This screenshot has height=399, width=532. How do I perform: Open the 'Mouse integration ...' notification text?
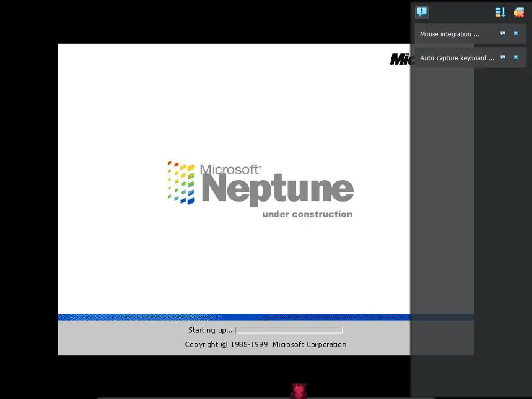coord(449,34)
